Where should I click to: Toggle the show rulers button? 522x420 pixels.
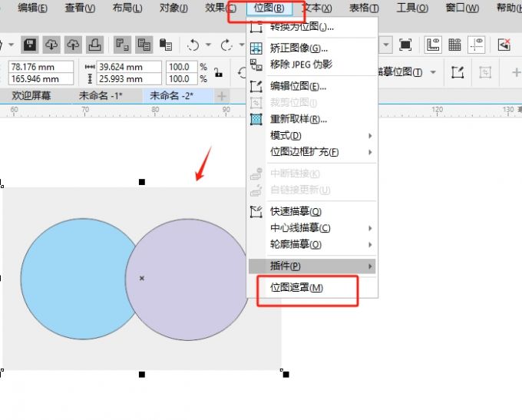pos(433,45)
